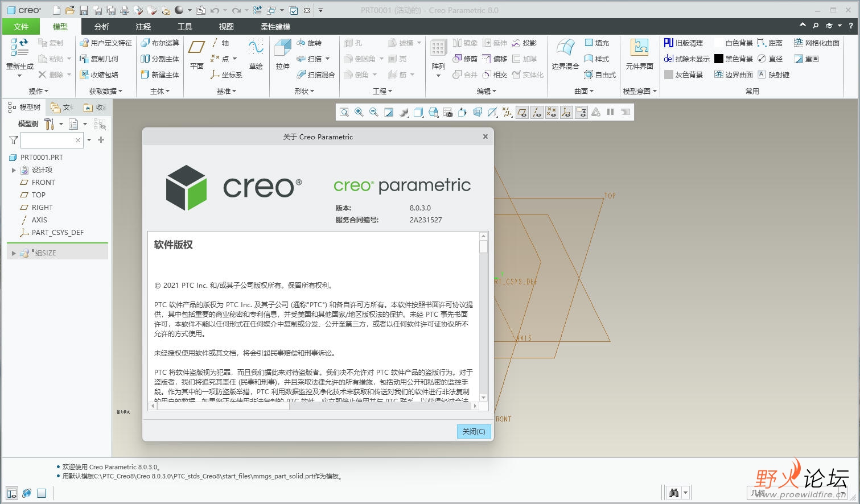Click the Coordinate System (坐标系) tool

click(227, 75)
